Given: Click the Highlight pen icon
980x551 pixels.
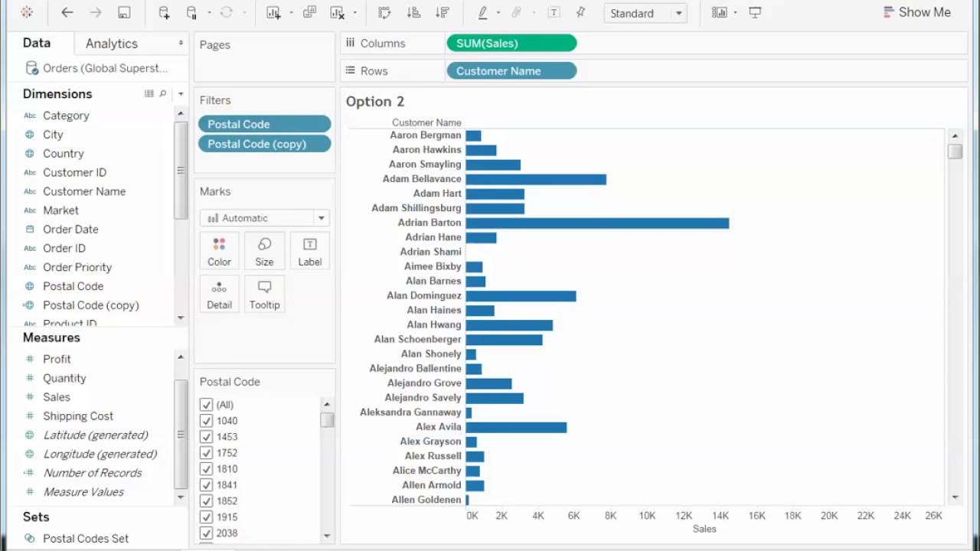Looking at the screenshot, I should [x=483, y=12].
